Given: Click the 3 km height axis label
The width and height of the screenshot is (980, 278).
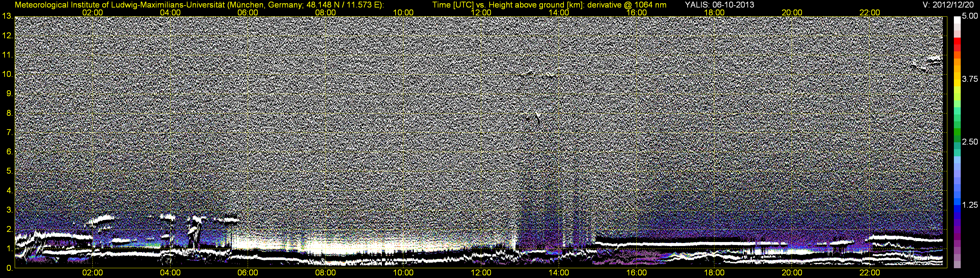Looking at the screenshot, I should coord(9,210).
